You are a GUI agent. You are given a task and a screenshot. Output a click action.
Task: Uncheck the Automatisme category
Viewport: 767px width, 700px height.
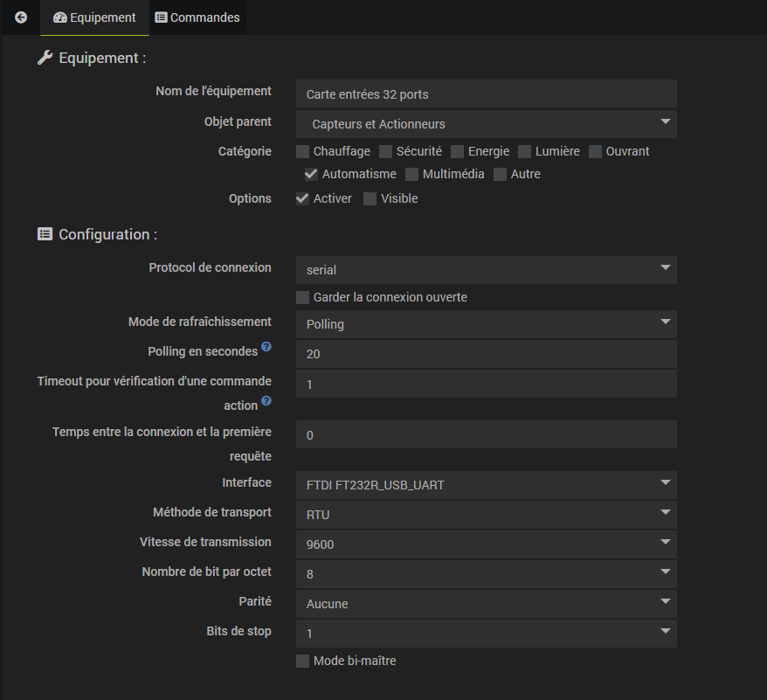pyautogui.click(x=311, y=175)
